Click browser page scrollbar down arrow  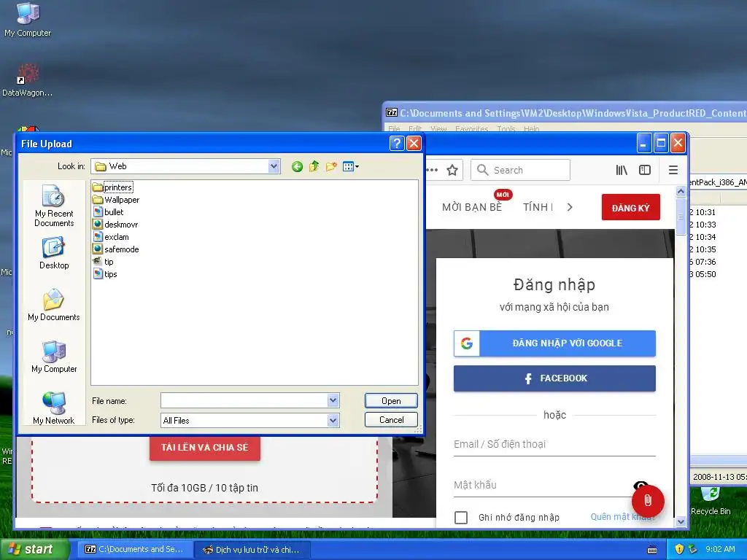(x=681, y=521)
